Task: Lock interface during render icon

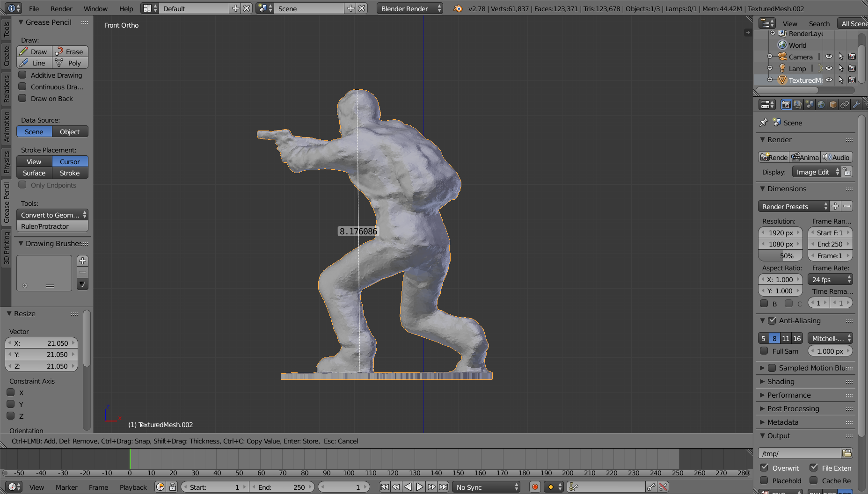Action: (847, 172)
